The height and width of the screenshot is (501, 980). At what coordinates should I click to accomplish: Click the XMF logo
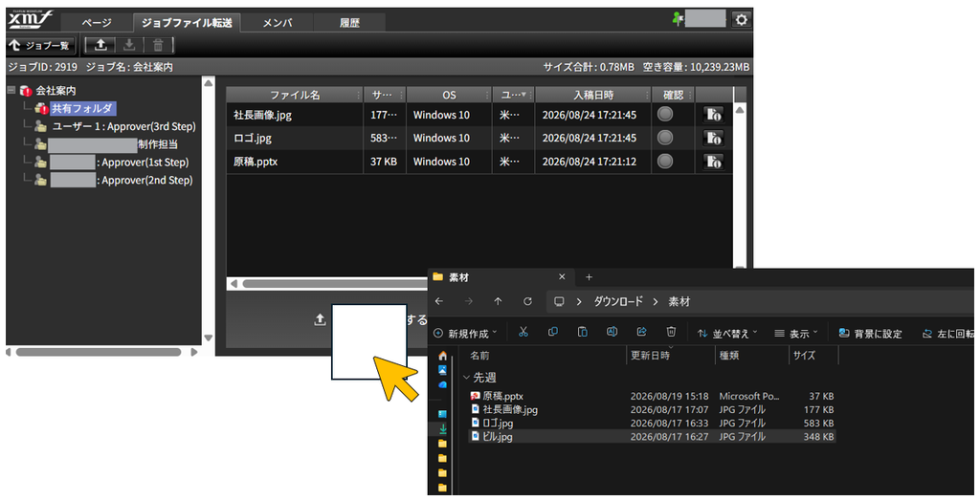pyautogui.click(x=30, y=20)
